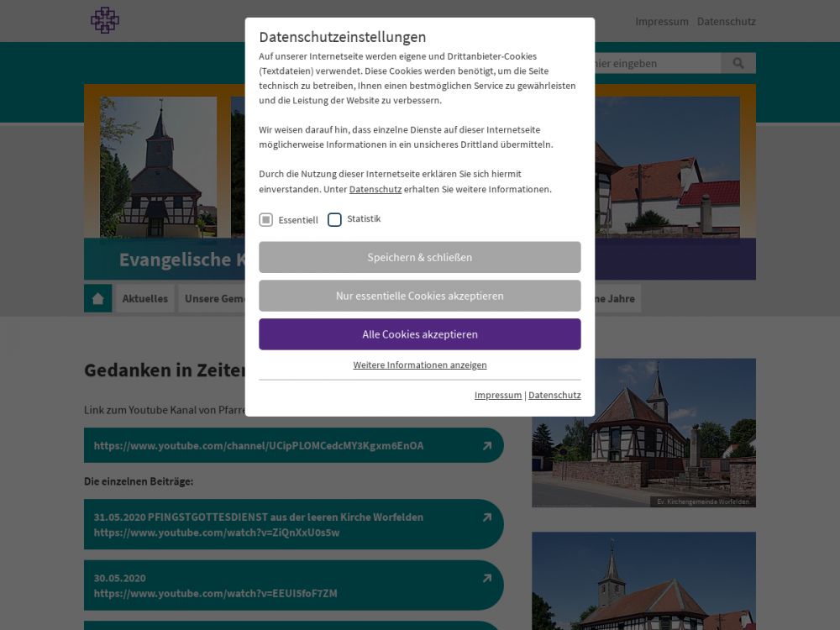The image size is (840, 630).
Task: Open Impressum link in dialog footer
Action: [497, 396]
